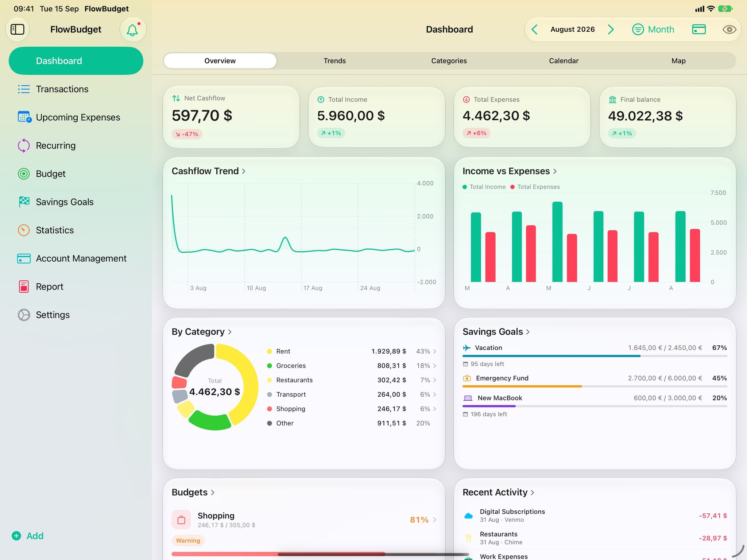747x560 pixels.
Task: Toggle amounts visibility eye icon
Action: coord(729,29)
